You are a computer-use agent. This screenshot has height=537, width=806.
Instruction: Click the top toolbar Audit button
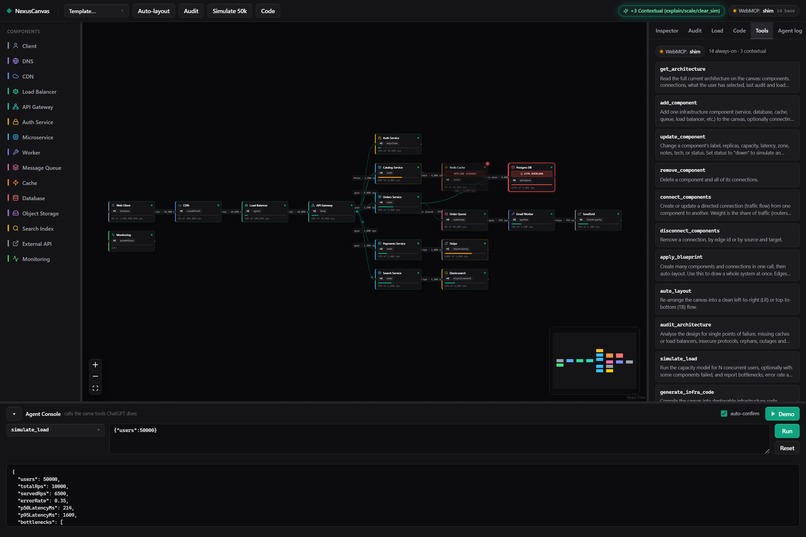click(191, 11)
